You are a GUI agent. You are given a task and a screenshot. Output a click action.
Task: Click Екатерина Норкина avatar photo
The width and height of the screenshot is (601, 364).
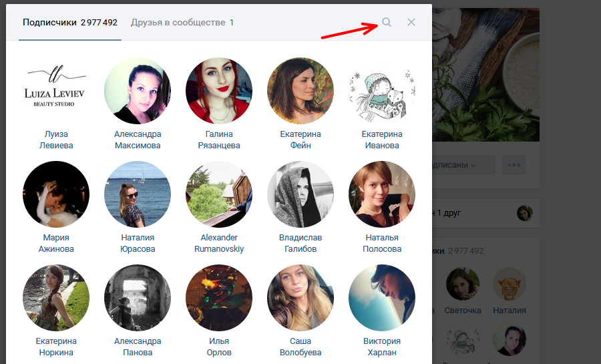coord(56,298)
